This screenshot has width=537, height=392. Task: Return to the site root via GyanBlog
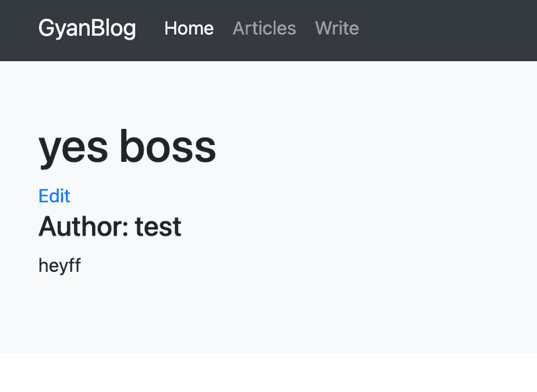87,28
